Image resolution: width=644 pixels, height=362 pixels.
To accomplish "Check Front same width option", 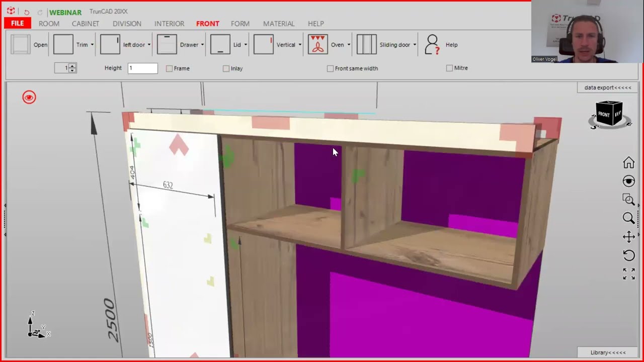I will coord(330,68).
